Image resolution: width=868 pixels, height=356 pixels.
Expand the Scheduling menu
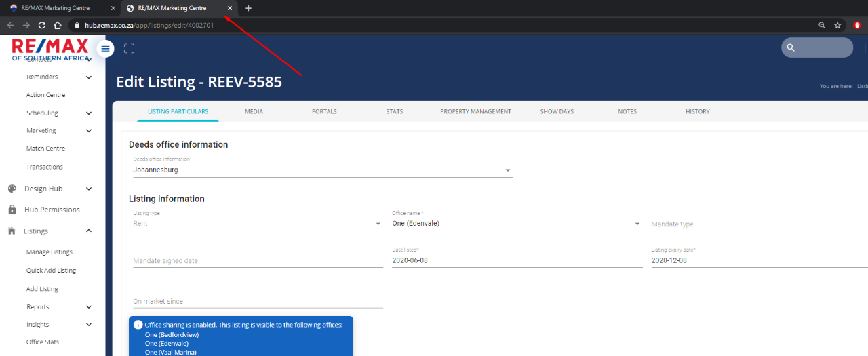pyautogui.click(x=89, y=113)
